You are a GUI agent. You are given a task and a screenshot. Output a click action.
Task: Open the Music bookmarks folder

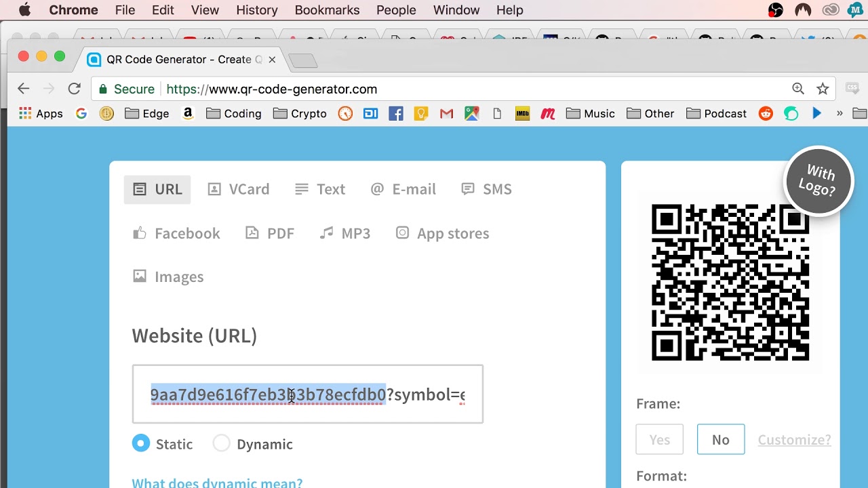(591, 114)
